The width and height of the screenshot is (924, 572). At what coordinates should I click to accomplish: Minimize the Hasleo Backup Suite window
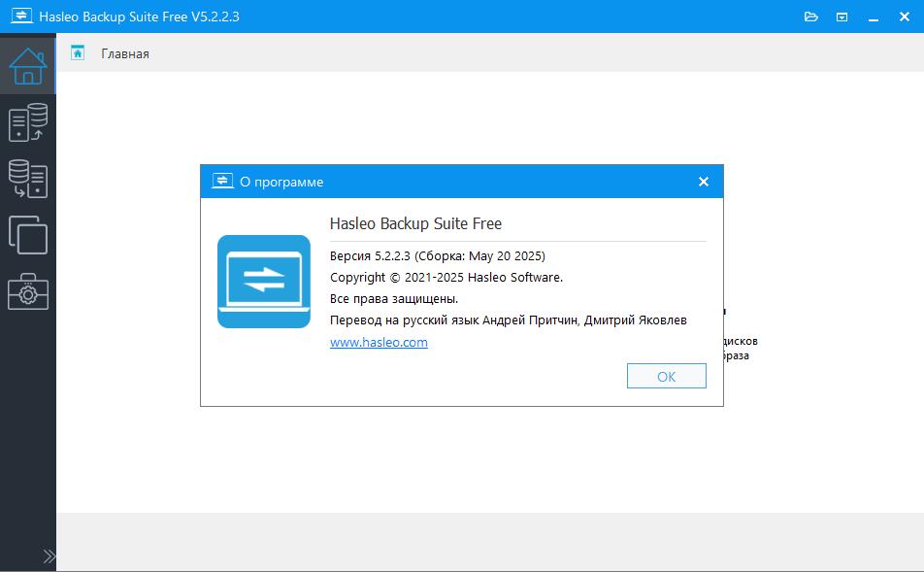(x=874, y=17)
